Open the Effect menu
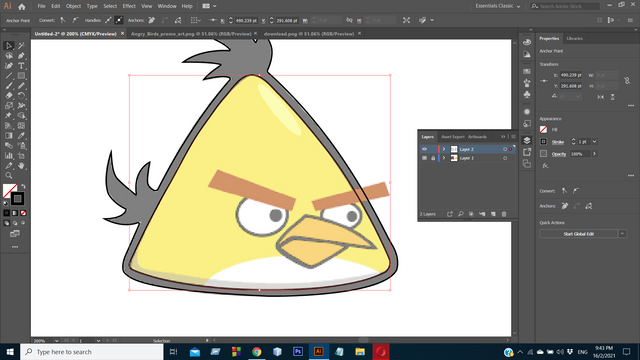Image resolution: width=640 pixels, height=360 pixels. pos(129,6)
